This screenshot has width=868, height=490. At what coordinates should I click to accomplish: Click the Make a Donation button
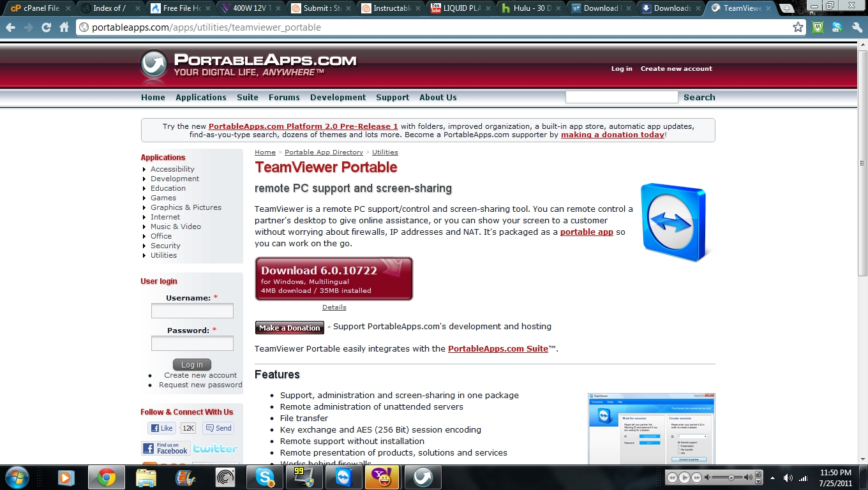290,327
